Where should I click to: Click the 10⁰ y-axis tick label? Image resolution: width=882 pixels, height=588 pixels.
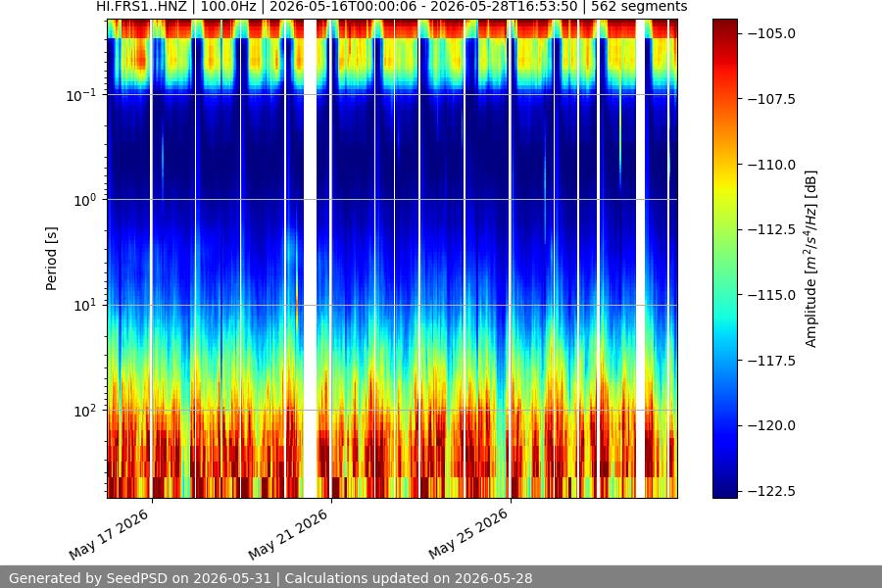pyautogui.click(x=84, y=200)
